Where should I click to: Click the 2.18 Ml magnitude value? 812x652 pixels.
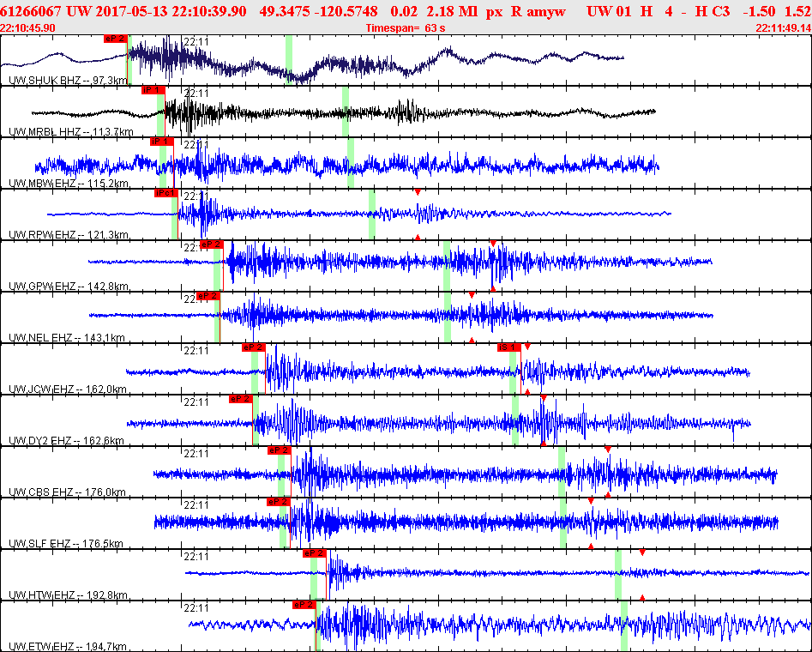coord(452,11)
